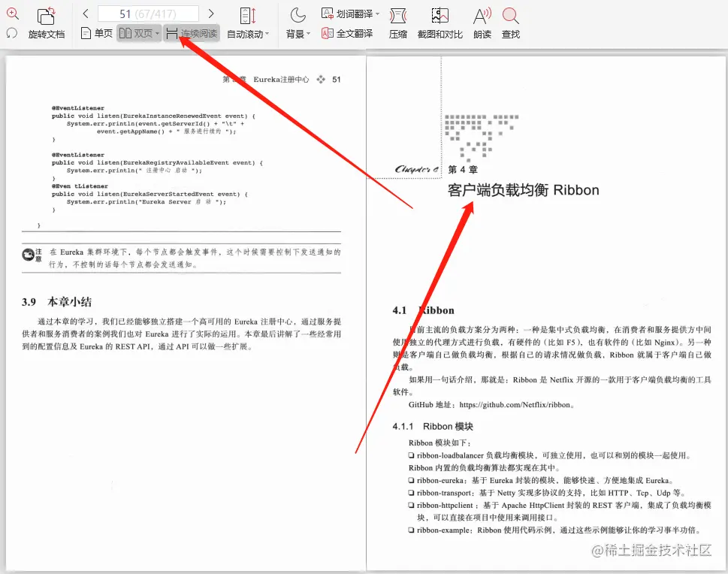Click the 查找 search icon
Viewport: 728px width, 574px height.
coord(510,16)
